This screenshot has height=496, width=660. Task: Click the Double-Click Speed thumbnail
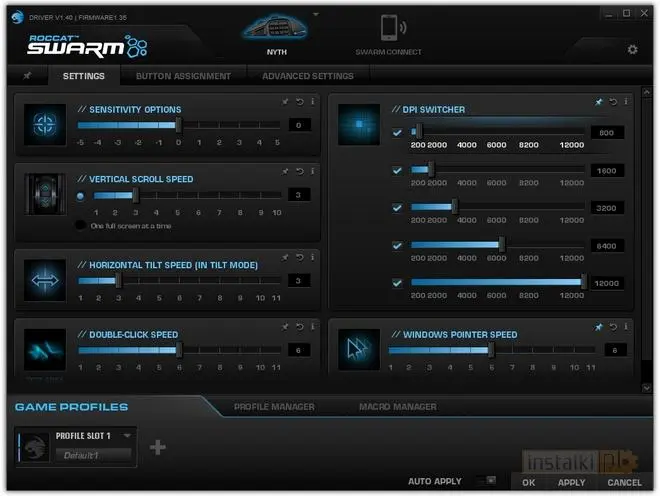[x=45, y=349]
